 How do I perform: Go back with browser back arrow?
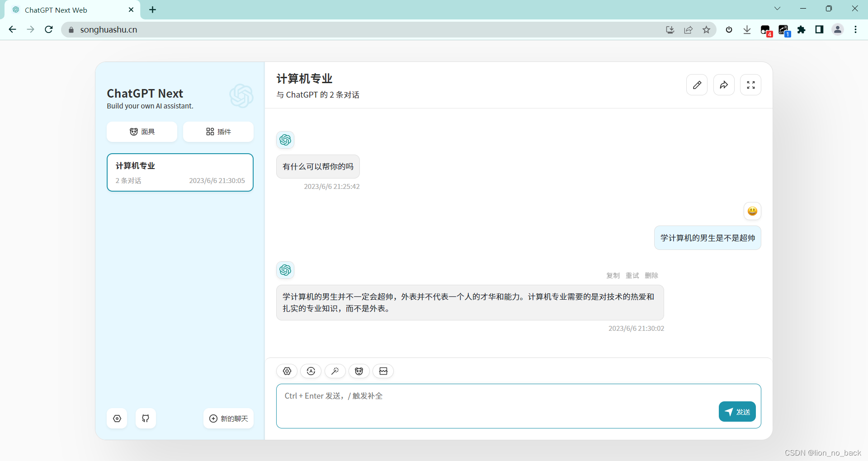[12, 29]
